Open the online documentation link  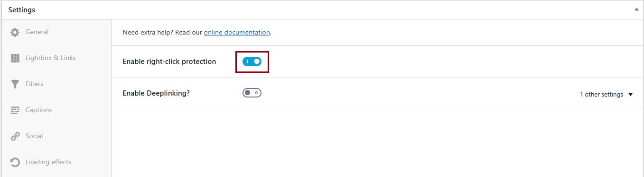pos(237,33)
